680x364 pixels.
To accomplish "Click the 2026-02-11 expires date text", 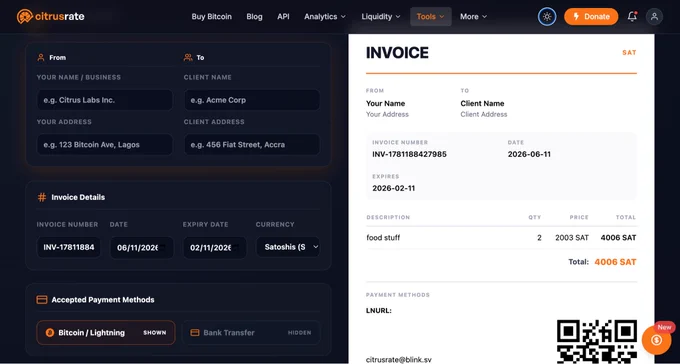I will [393, 188].
